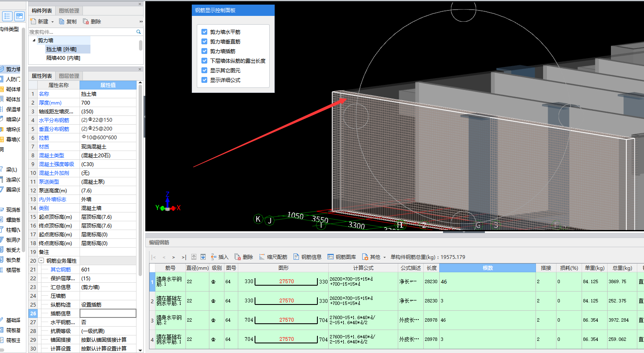644x353 pixels.
Task: Click the 删除 delete button in component list
Action: click(92, 21)
